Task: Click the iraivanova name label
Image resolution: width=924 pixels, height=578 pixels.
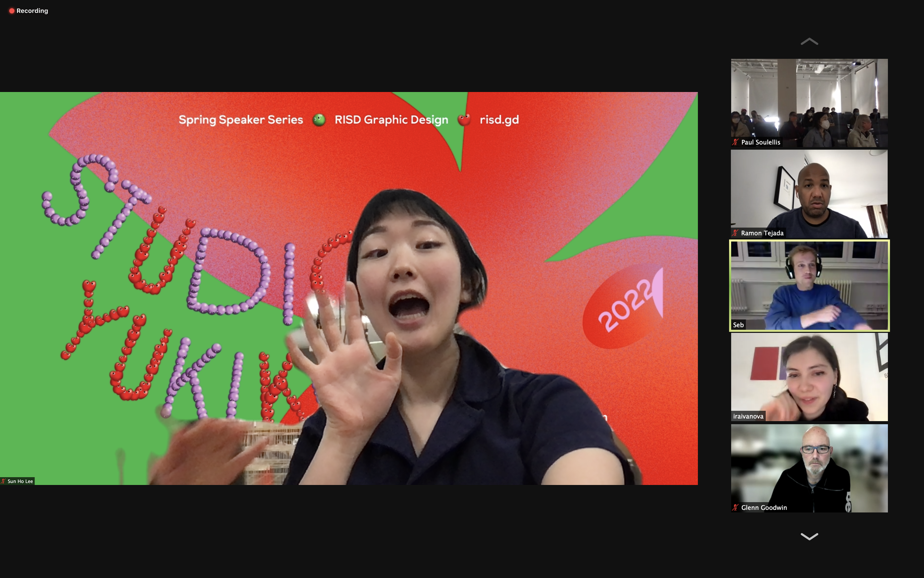Action: (748, 416)
